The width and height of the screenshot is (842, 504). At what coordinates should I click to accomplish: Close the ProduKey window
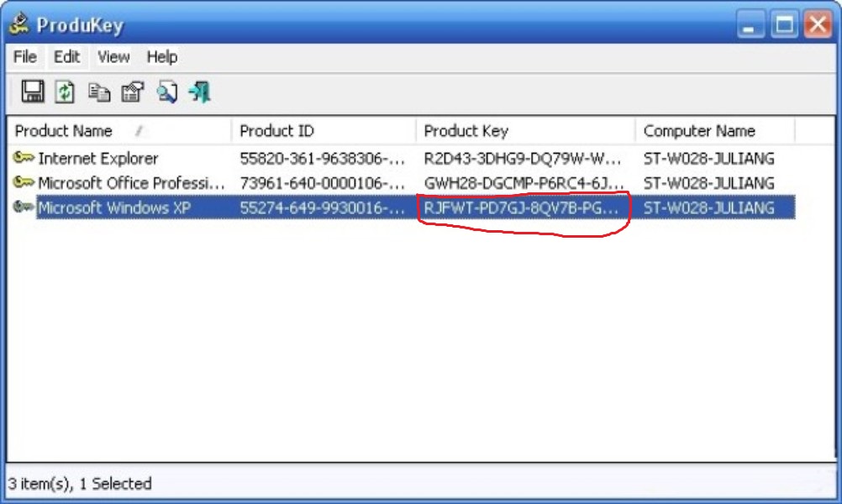[x=818, y=24]
